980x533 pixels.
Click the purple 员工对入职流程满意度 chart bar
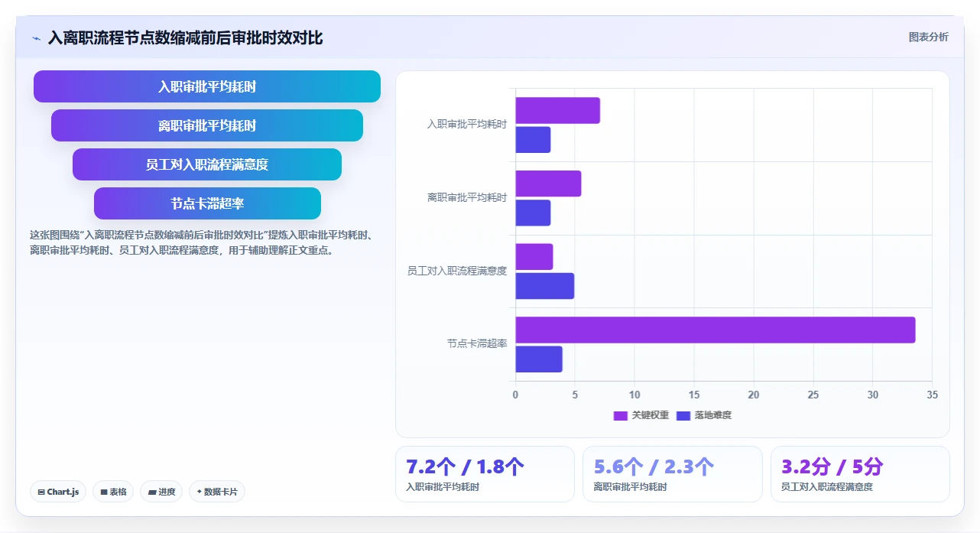click(x=534, y=257)
